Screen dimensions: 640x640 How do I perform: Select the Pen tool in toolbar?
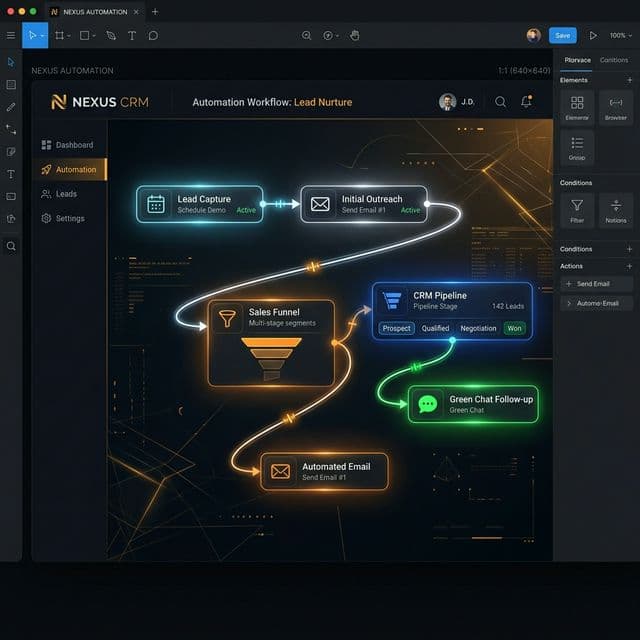[x=111, y=36]
